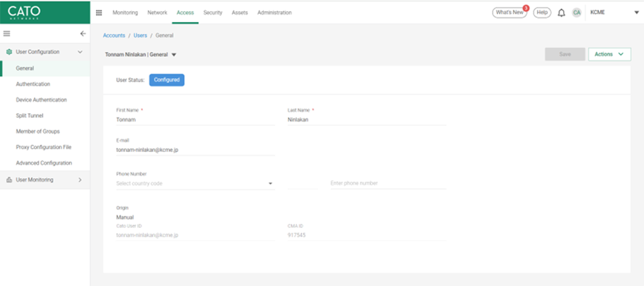644x286 pixels.
Task: Click the greyed Save button
Action: [x=565, y=54]
